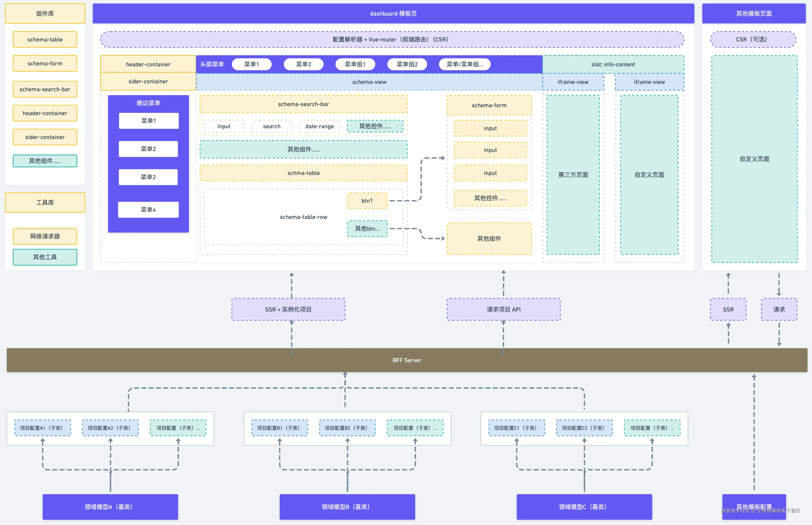Click 项目配置A1（子类）box
The width and height of the screenshot is (812, 525).
tap(43, 428)
